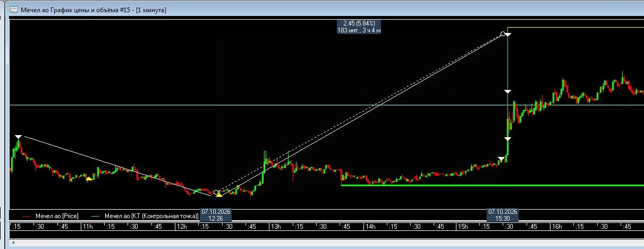Viewport: 644px width, 249px height.
Task: Click the 07.10.2026 12:26 date label
Action: click(215, 215)
